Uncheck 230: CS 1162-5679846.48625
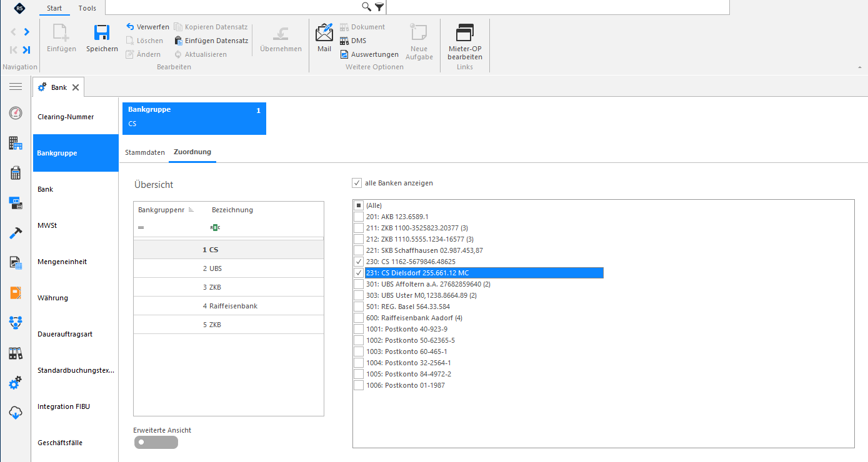The width and height of the screenshot is (868, 462). pyautogui.click(x=359, y=262)
